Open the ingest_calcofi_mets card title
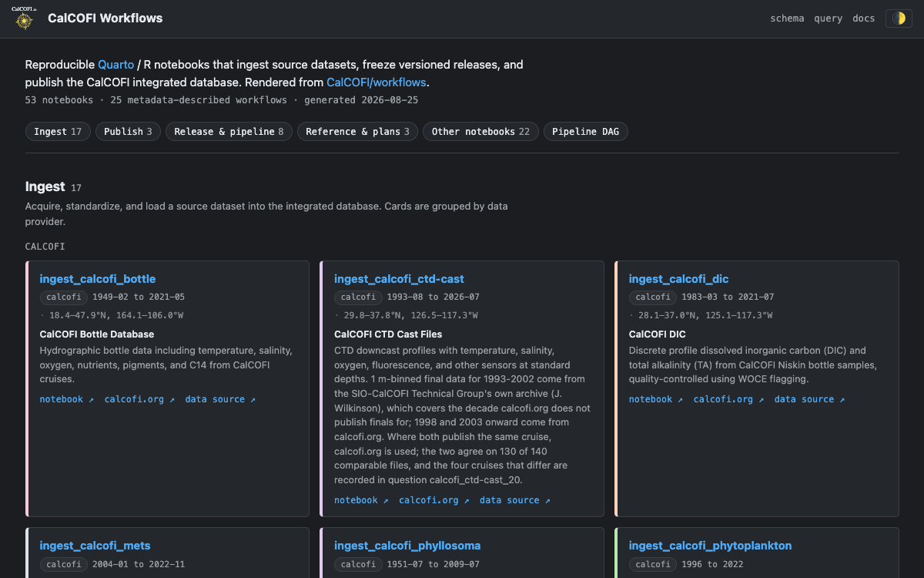Screen dimensions: 924x578 [x=95, y=546]
